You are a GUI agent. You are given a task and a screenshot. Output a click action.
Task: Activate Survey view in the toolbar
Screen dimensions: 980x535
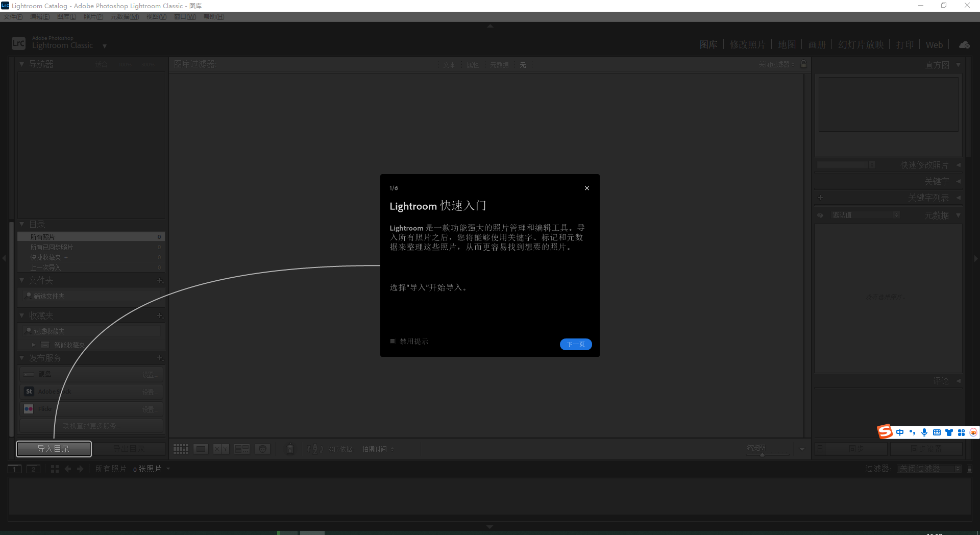(x=241, y=449)
